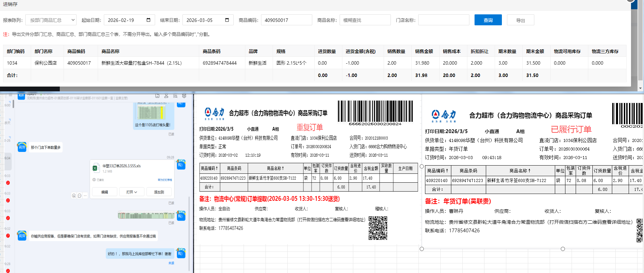Image resolution: width=644 pixels, height=273 pixels.
Task: Click the 导出 button
Action: coord(520,20)
